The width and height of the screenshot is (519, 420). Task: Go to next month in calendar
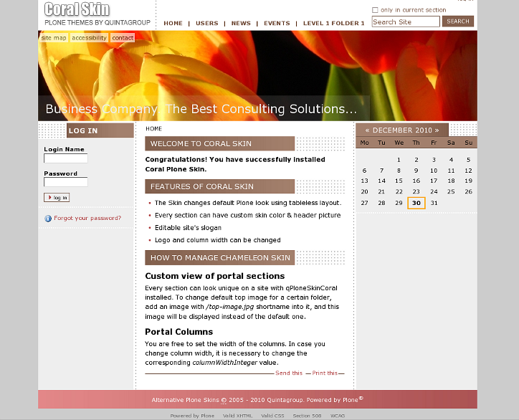(437, 130)
